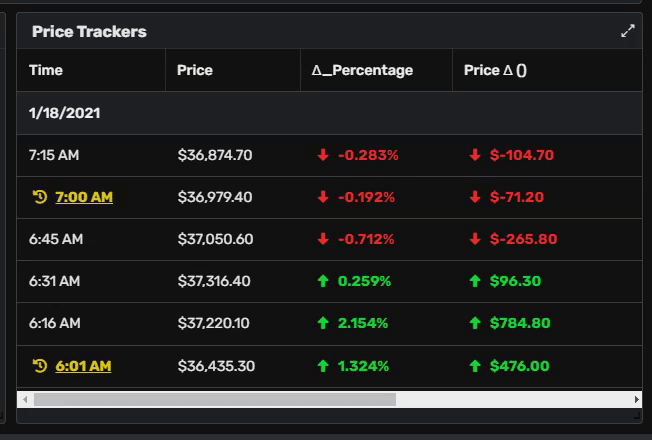Viewport: 652px width, 440px height.
Task: Click the red down arrow next to $-104.70
Action: pyautogui.click(x=475, y=155)
